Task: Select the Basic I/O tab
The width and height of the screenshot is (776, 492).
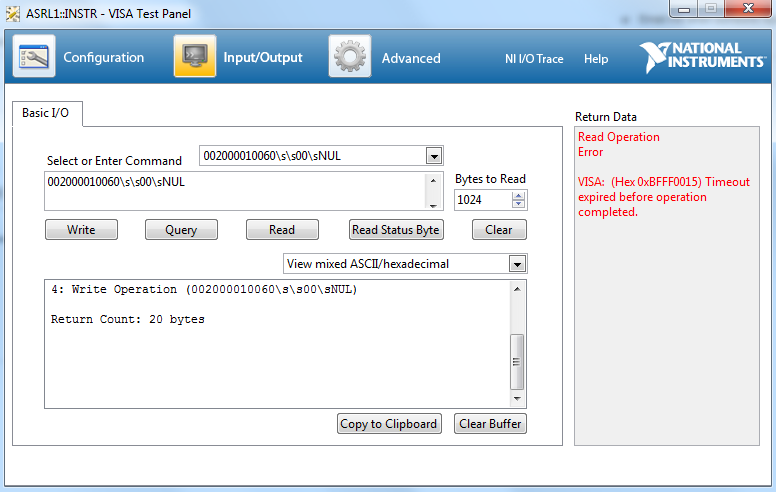Action: 47,113
